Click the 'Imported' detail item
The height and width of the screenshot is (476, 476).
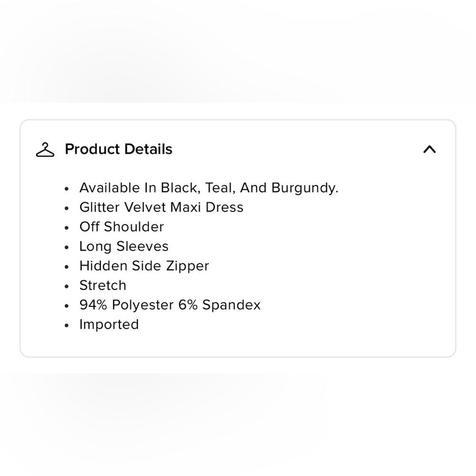(x=109, y=325)
